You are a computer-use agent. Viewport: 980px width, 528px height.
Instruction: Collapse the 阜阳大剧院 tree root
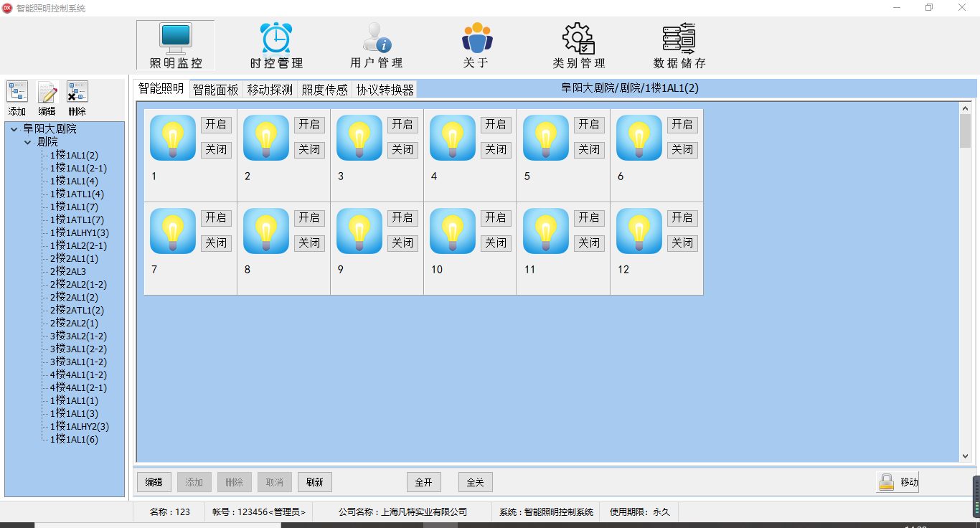[x=14, y=129]
